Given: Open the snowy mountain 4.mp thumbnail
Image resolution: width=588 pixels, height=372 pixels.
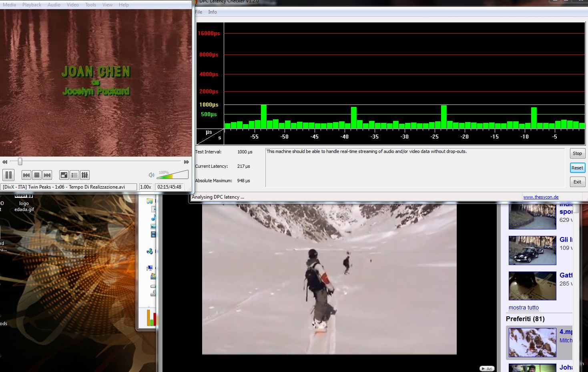Looking at the screenshot, I should (x=532, y=342).
